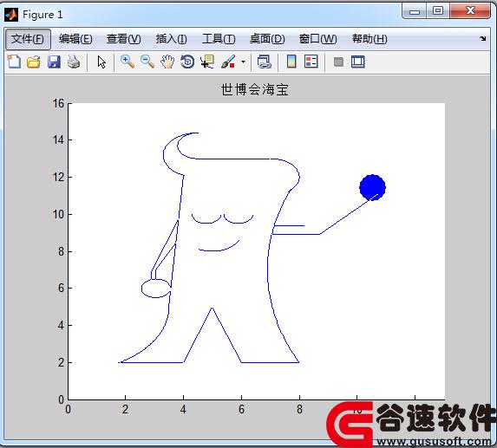The image size is (497, 448).
Task: Select the Edit Plot arrow tool
Action: 101,62
